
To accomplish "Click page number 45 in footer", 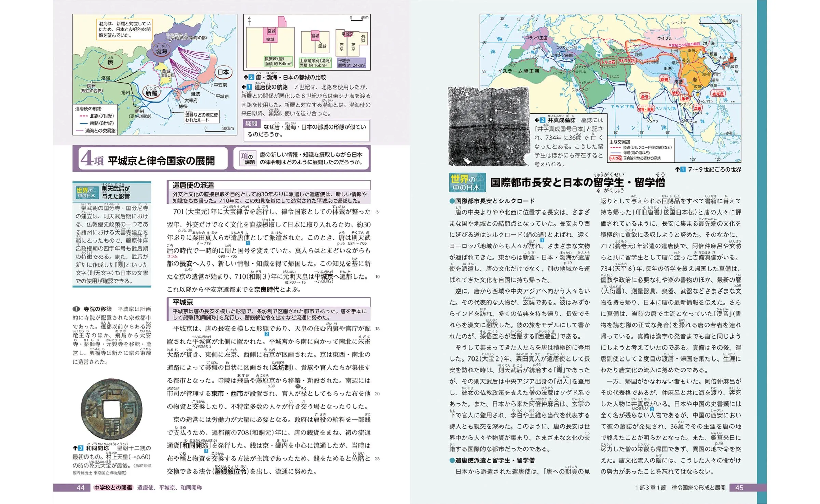I will (x=739, y=488).
